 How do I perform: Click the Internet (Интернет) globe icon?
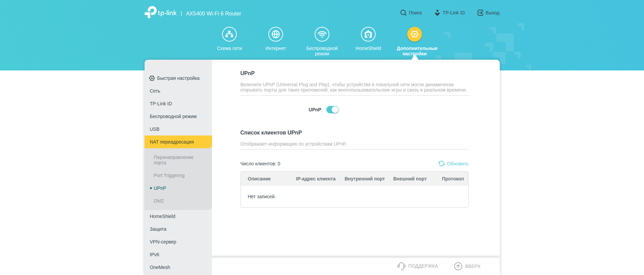click(x=275, y=34)
